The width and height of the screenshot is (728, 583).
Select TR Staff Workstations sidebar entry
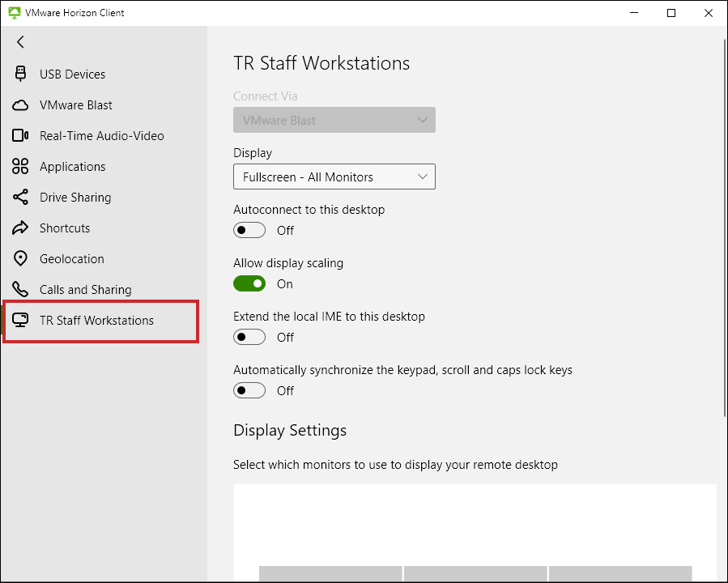(101, 321)
